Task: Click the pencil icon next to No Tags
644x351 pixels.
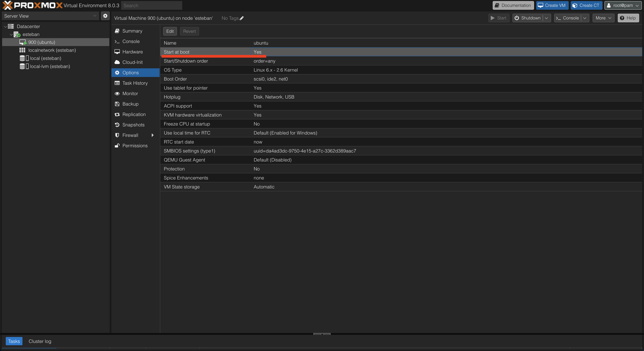Action: point(241,18)
